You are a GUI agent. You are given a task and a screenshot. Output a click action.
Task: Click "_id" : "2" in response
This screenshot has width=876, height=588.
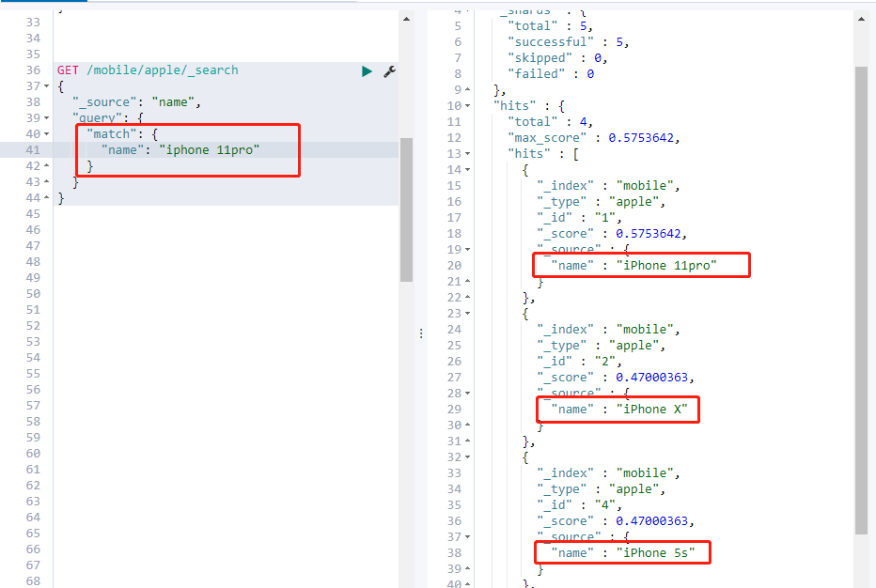[579, 362]
